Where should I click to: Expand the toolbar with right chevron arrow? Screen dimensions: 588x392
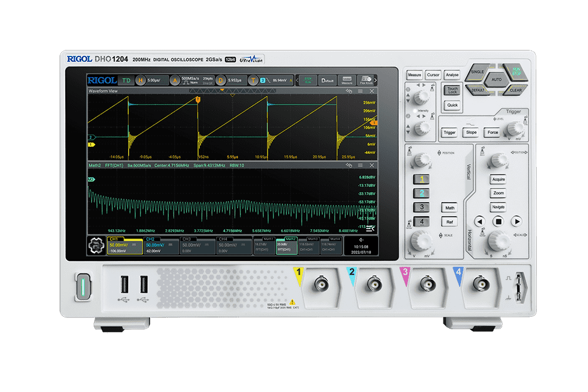(375, 81)
